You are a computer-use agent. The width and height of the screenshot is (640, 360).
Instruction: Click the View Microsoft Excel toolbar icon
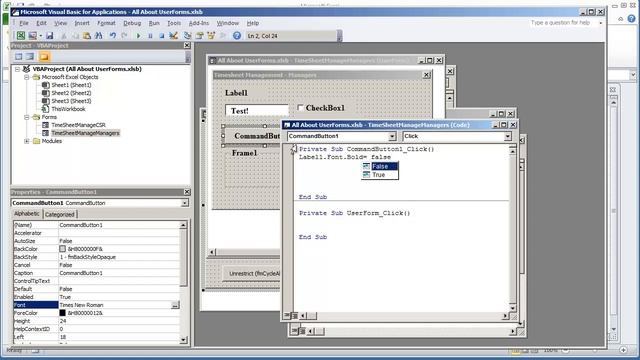tap(20, 36)
